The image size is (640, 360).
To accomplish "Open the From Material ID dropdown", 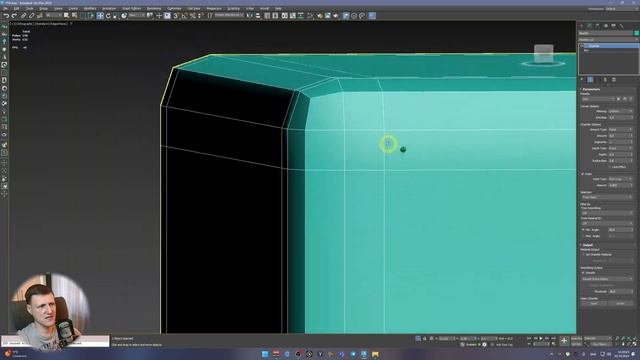I will (607, 223).
